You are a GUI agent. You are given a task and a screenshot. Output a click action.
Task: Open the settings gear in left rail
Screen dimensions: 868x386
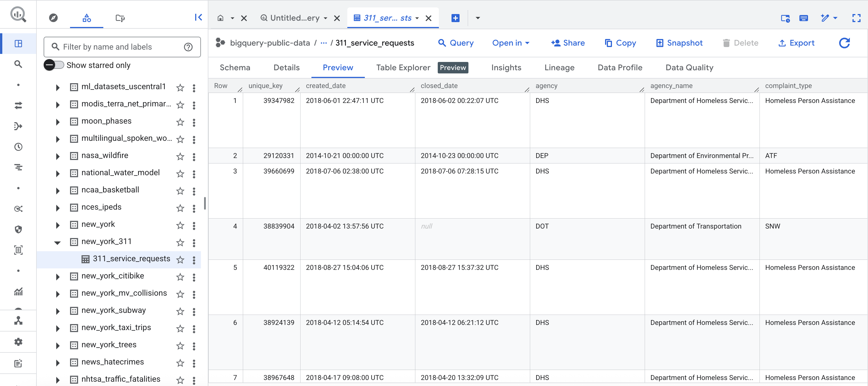click(x=18, y=342)
